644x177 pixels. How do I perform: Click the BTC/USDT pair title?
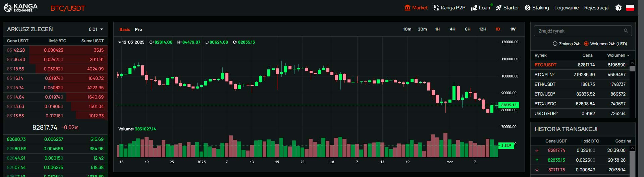tap(68, 8)
